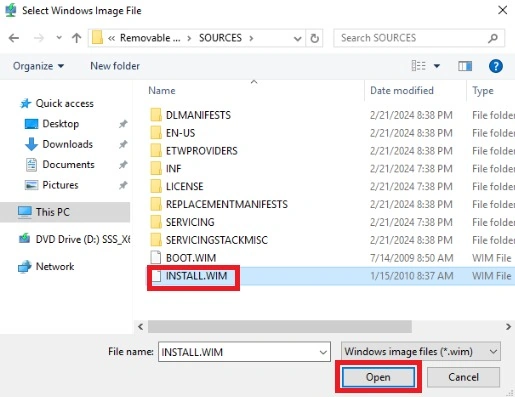Screen dimensions: 515x397
Task: Sort by Date modified column header
Action: click(402, 90)
